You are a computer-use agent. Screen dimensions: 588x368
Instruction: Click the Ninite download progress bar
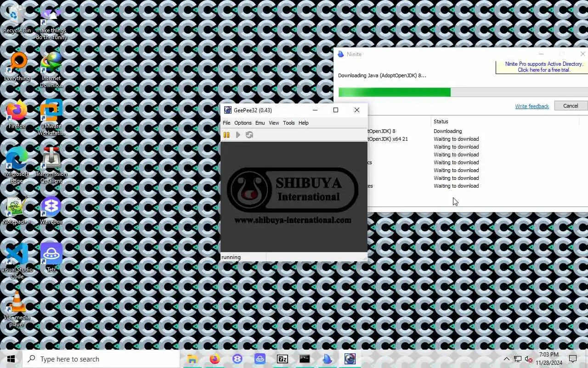tap(463, 92)
